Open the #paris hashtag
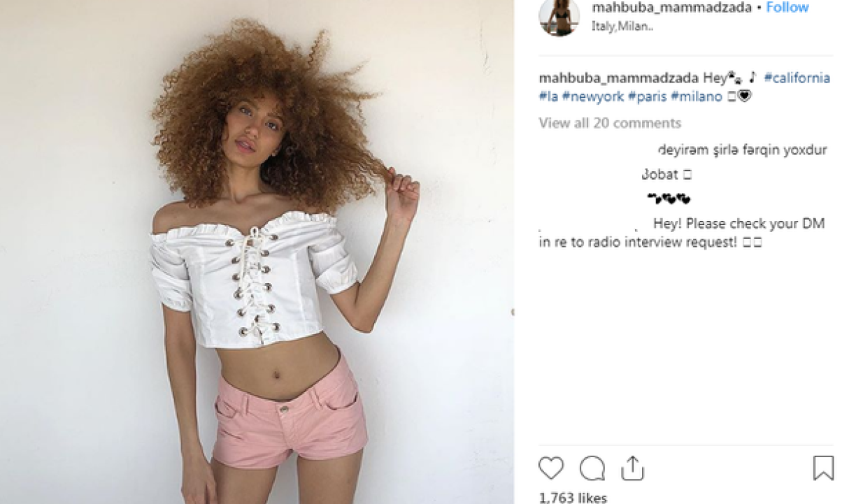Screen dimensions: 856x504 pyautogui.click(x=647, y=96)
